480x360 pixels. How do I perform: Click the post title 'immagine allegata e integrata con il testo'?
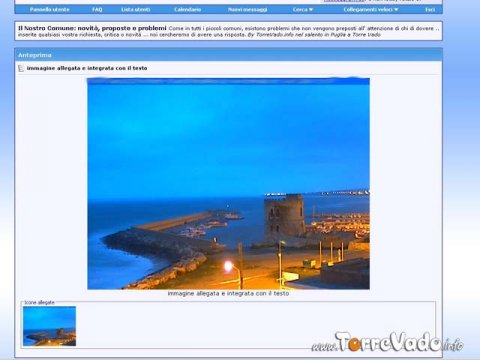tap(87, 68)
